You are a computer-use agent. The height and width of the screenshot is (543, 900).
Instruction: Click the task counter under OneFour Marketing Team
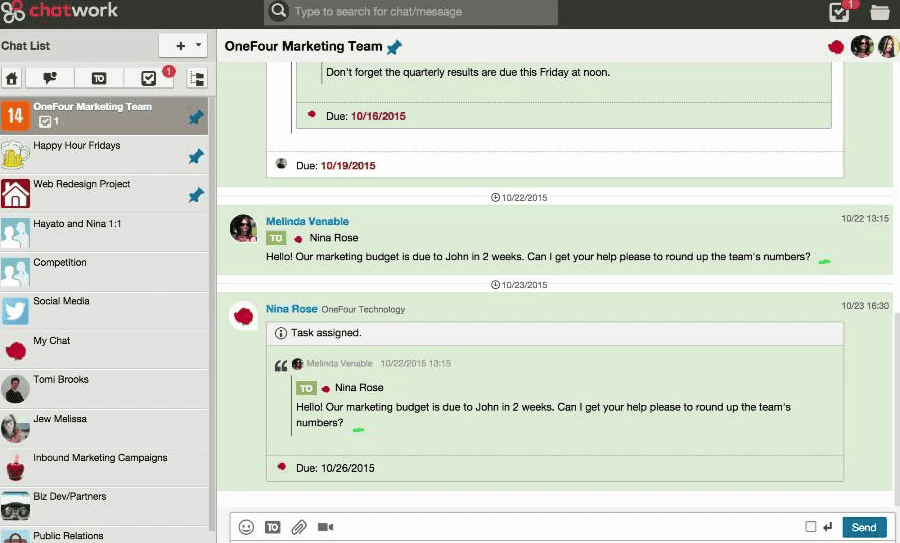(49, 122)
